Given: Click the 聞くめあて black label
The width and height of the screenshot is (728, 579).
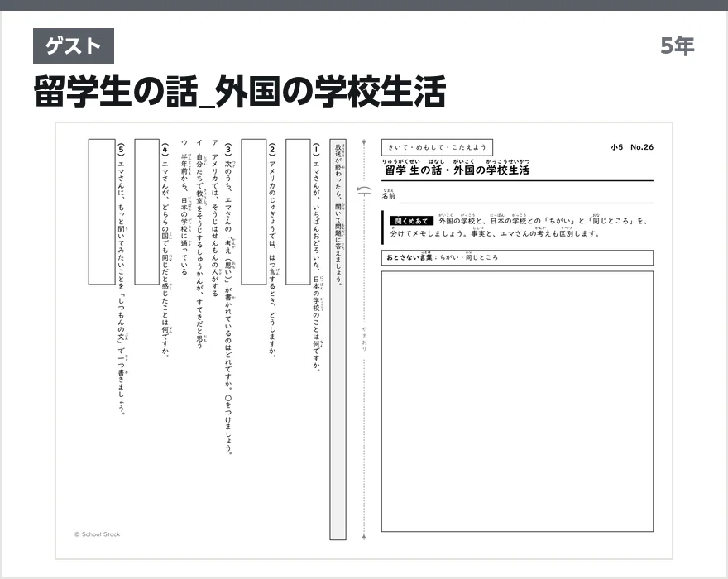Looking at the screenshot, I should pos(411,221).
